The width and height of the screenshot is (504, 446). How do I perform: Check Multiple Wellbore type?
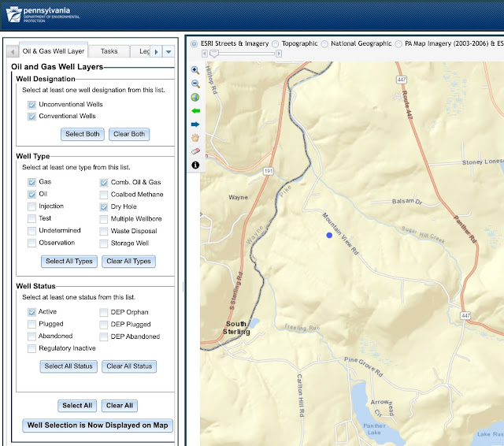(x=103, y=219)
